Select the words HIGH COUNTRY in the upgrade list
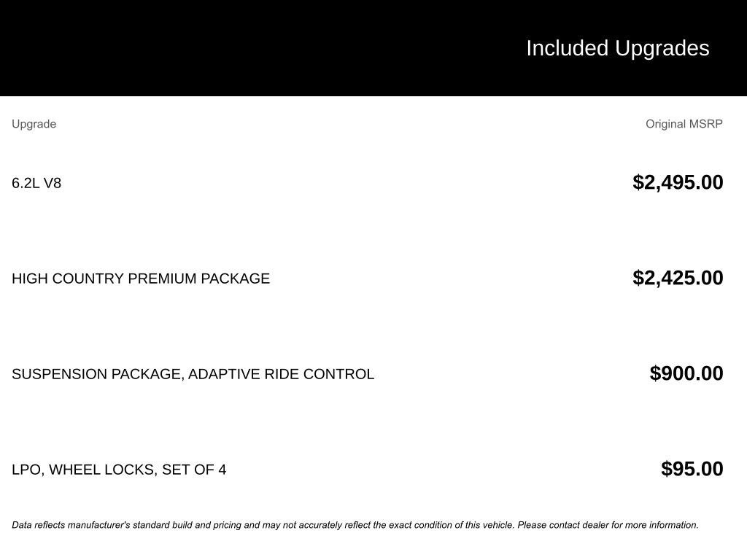The width and height of the screenshot is (747, 560). 68,279
